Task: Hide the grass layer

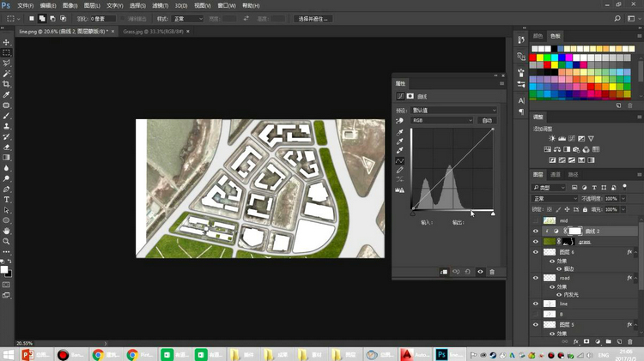Action: (536, 242)
